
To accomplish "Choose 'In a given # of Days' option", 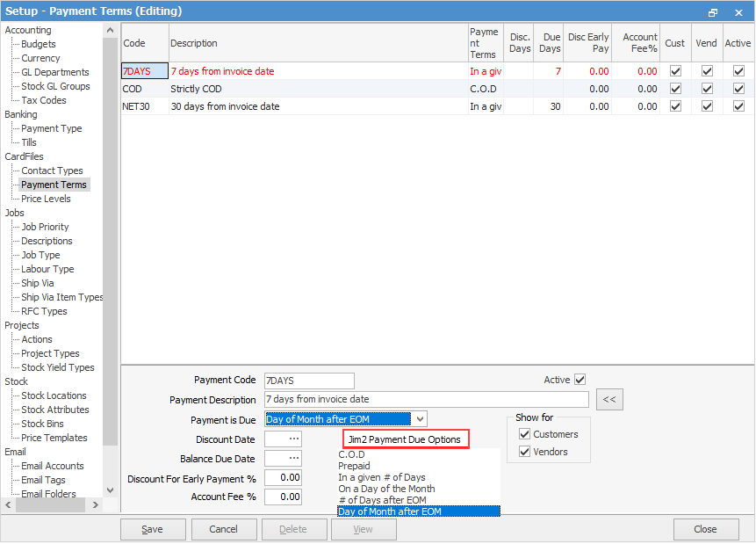I will click(x=382, y=477).
